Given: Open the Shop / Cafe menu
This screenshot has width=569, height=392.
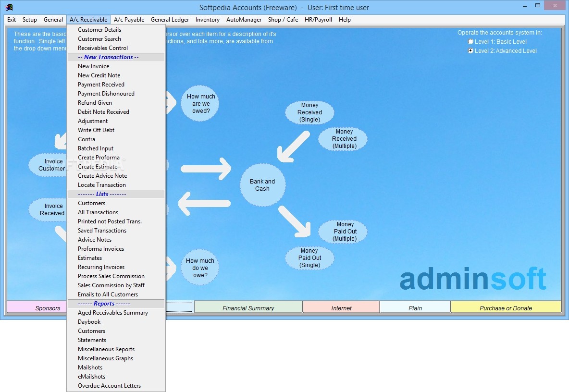Looking at the screenshot, I should click(x=283, y=20).
